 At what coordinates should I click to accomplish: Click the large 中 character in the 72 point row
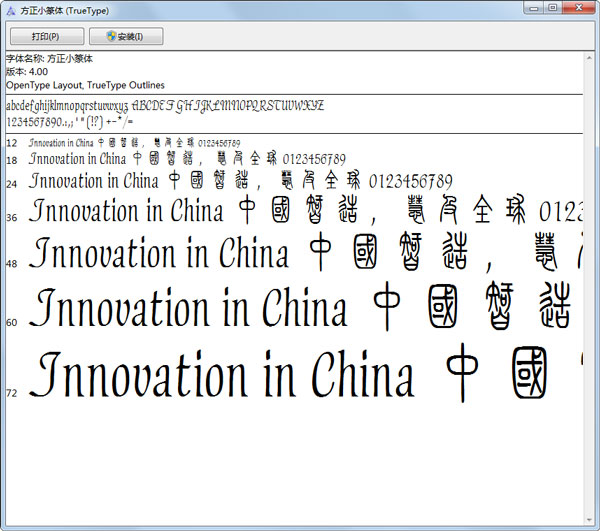pos(468,373)
